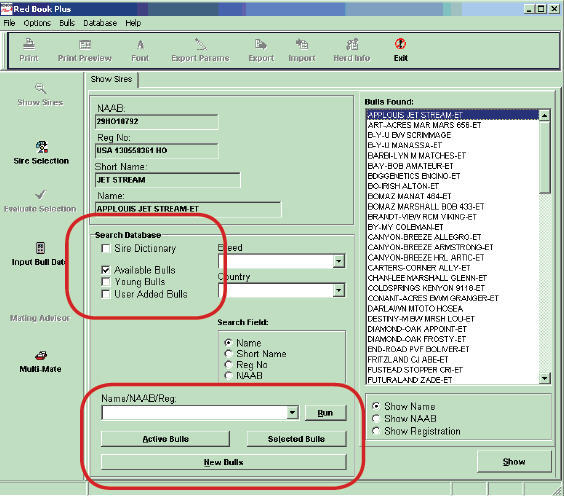Open the File menu
Image resolution: width=564 pixels, height=496 pixels.
(9, 23)
